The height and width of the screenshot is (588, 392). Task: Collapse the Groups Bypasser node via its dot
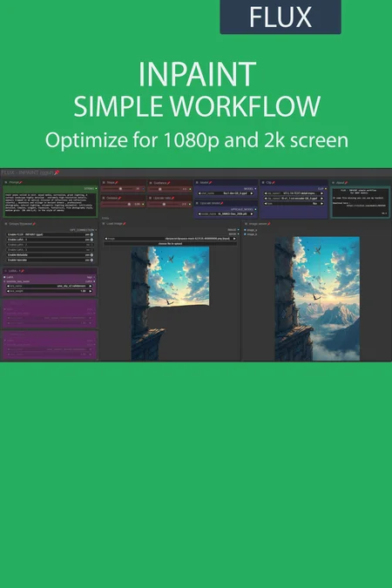pos(6,224)
